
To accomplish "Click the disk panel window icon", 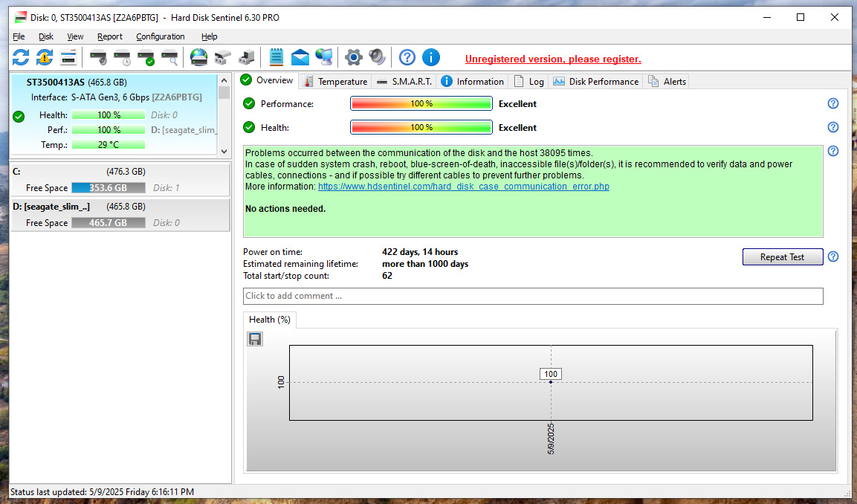I will [68, 56].
